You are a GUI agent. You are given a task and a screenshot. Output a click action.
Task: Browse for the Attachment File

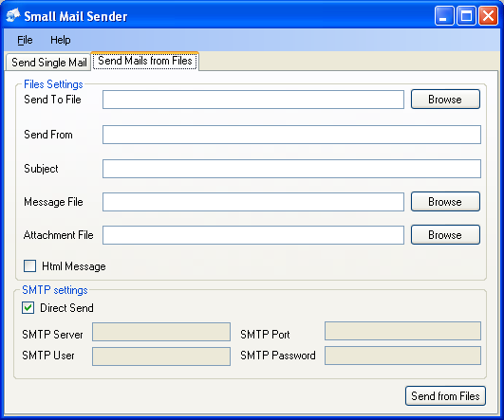click(x=445, y=235)
